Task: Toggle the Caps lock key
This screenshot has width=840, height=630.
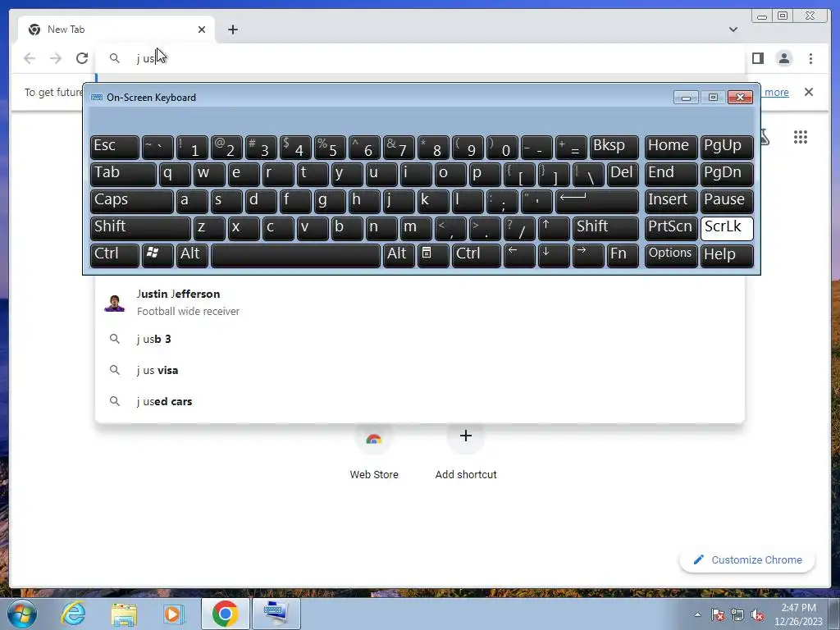Action: pos(132,201)
